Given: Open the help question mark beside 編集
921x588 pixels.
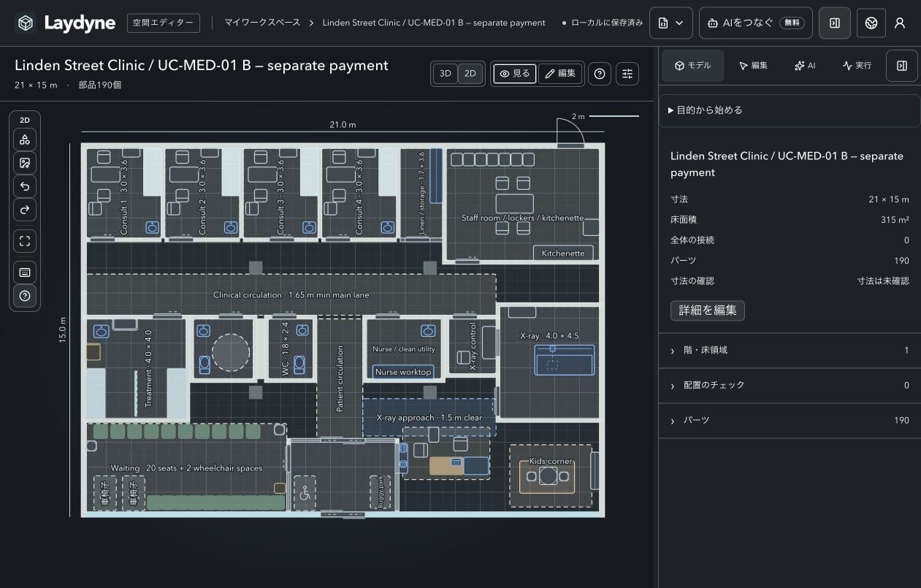Looking at the screenshot, I should pos(600,74).
